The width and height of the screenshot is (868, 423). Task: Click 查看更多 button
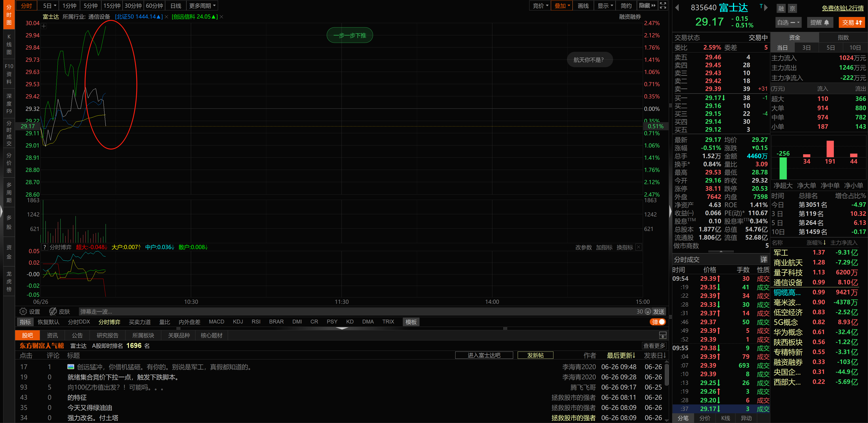click(654, 345)
